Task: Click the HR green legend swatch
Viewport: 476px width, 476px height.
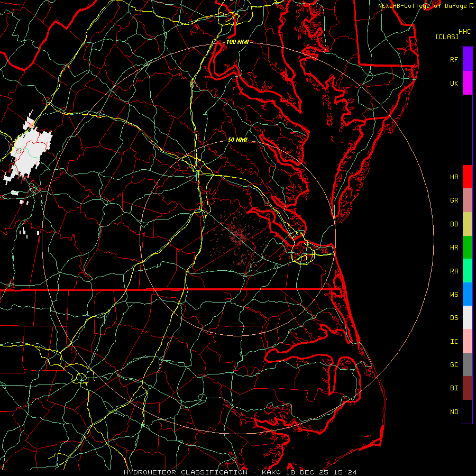Action: coord(467,247)
